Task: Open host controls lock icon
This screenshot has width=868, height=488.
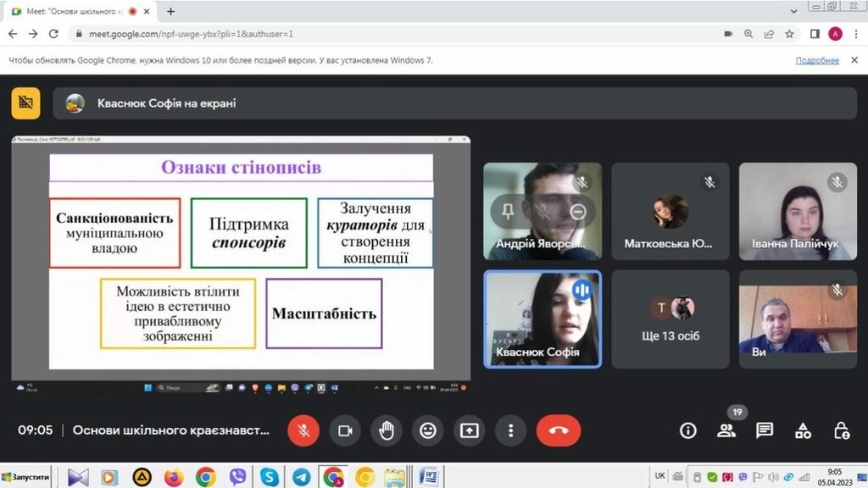Action: coord(841,430)
